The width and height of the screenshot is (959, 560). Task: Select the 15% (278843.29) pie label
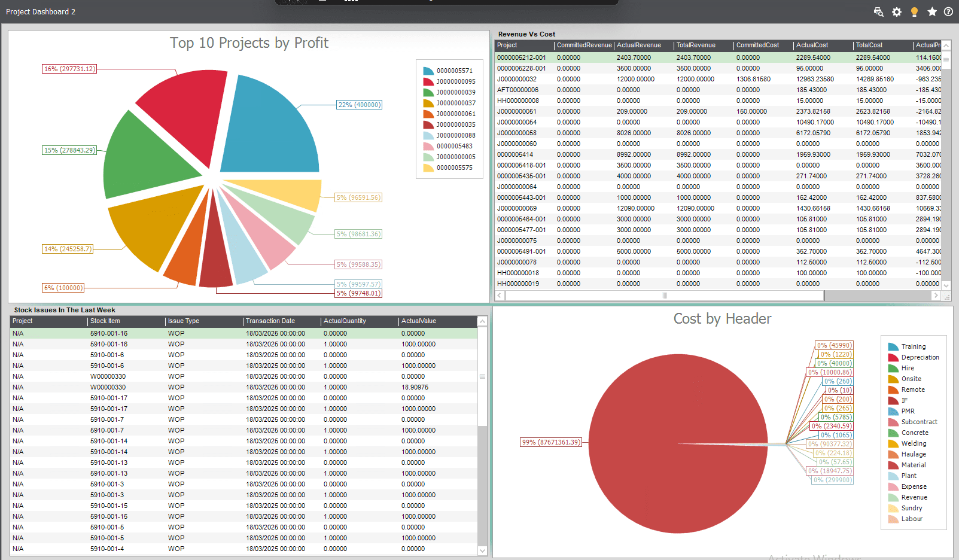[69, 150]
